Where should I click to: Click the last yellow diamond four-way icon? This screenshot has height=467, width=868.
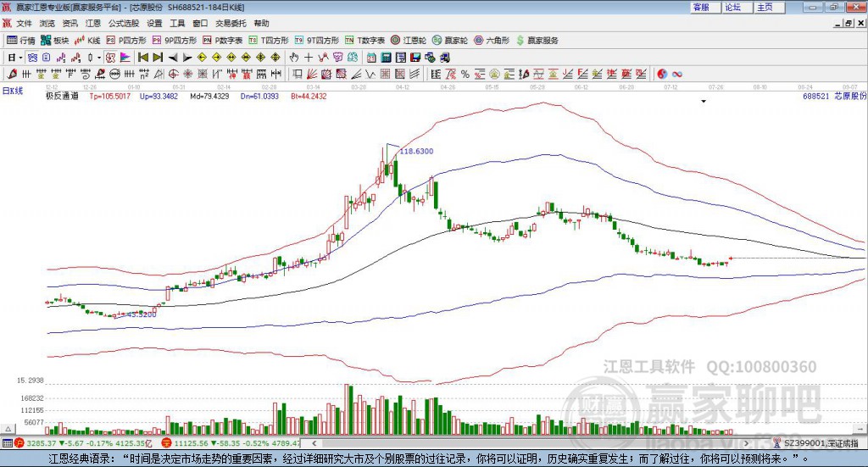(275, 58)
